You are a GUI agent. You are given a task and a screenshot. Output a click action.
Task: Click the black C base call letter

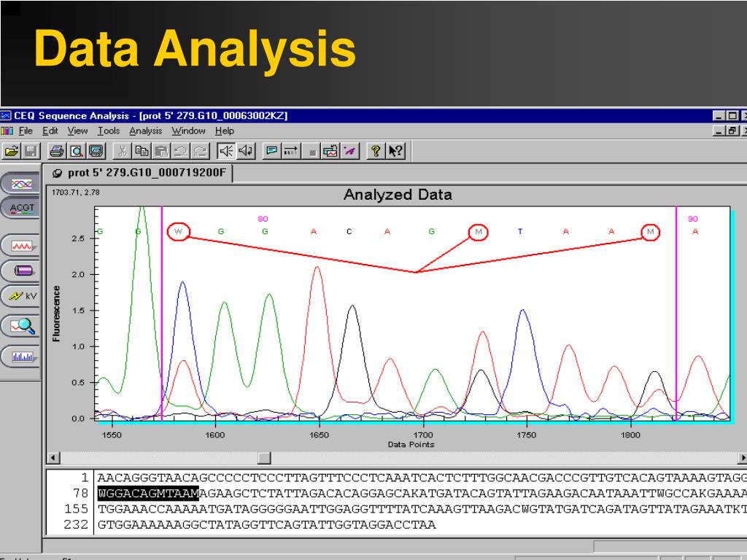tap(349, 231)
